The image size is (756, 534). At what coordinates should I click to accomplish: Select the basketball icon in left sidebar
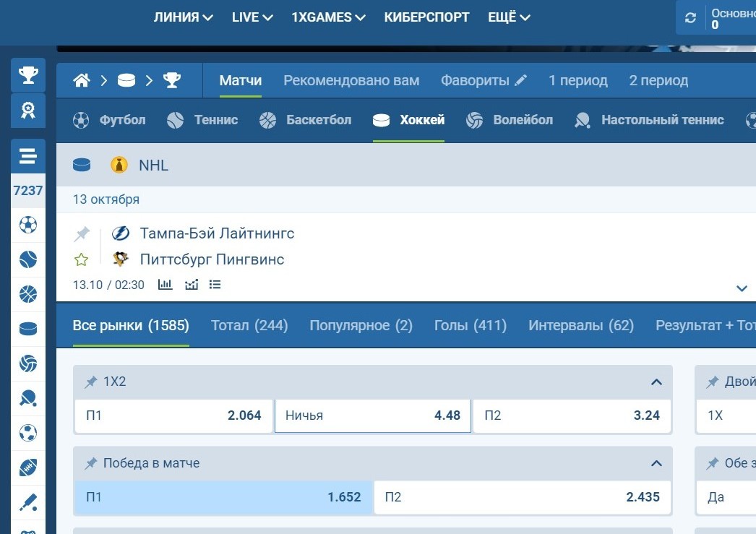28,294
